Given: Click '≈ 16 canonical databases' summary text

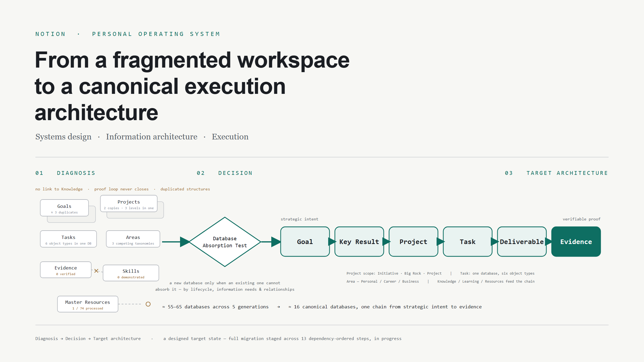Looking at the screenshot, I should point(385,307).
